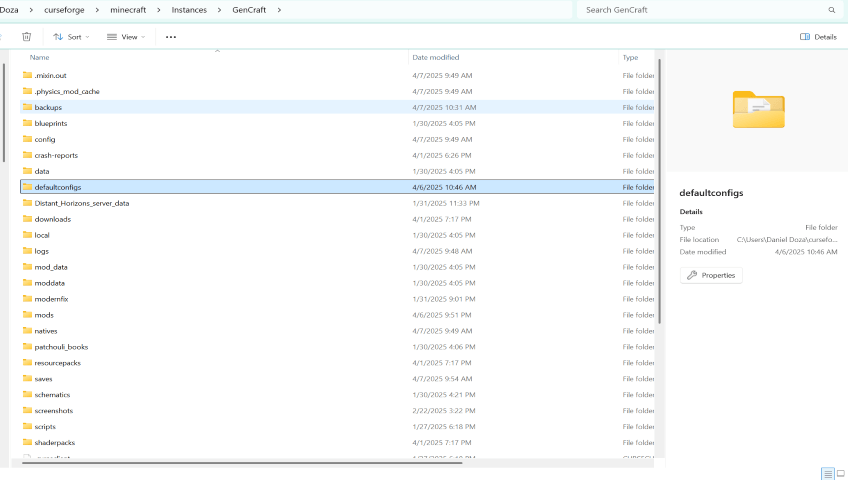Click the crash-reports folder icon
Viewport: 848px width, 480px height.
pyautogui.click(x=28, y=155)
